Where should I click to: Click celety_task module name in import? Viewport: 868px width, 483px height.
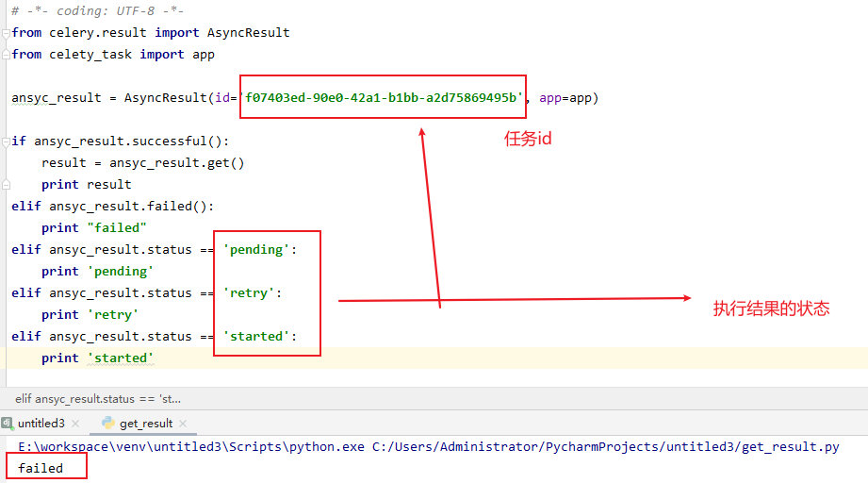coord(90,55)
